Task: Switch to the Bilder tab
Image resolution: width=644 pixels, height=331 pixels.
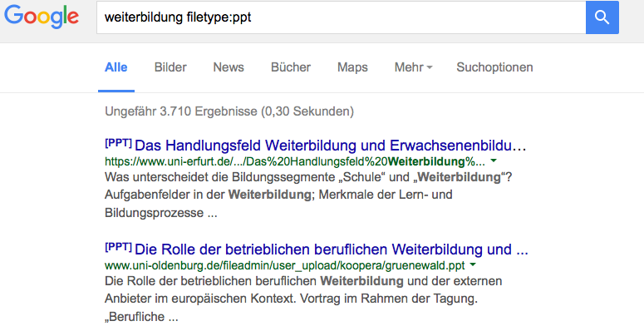Action: (x=170, y=67)
